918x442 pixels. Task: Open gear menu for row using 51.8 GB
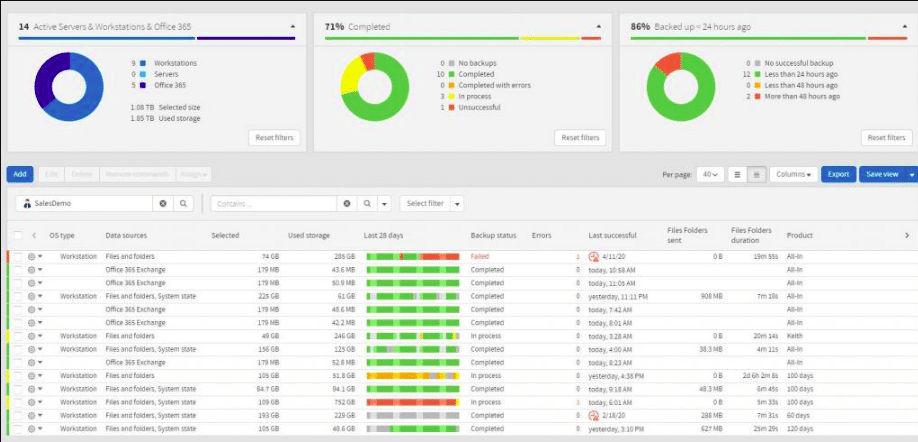coord(35,376)
